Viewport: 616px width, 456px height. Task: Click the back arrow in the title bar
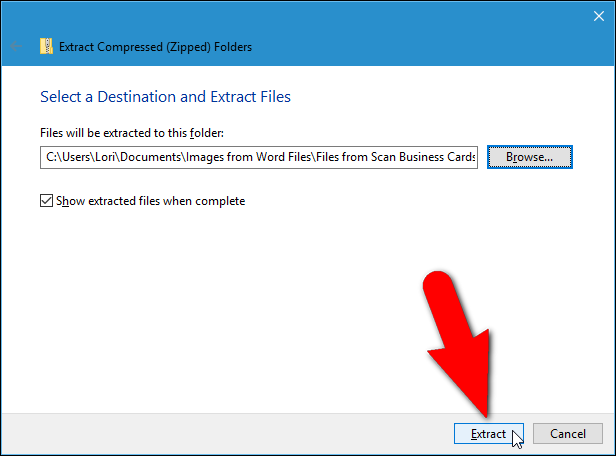pyautogui.click(x=17, y=46)
